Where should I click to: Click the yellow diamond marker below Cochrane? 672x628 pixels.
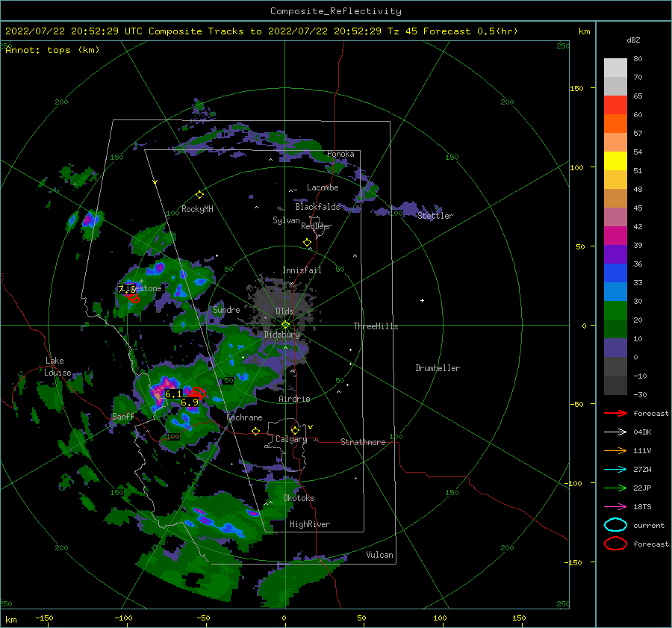click(256, 432)
